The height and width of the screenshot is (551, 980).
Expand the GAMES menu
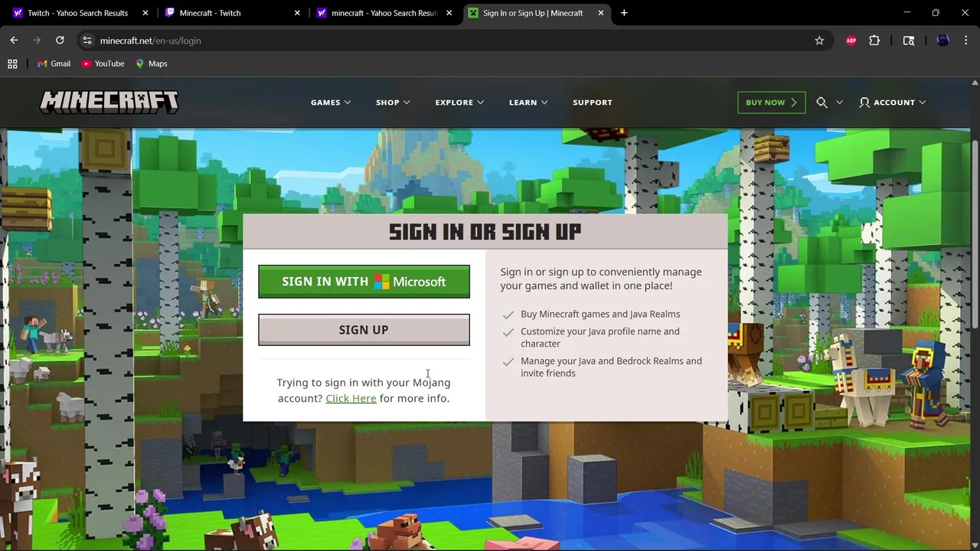click(331, 103)
